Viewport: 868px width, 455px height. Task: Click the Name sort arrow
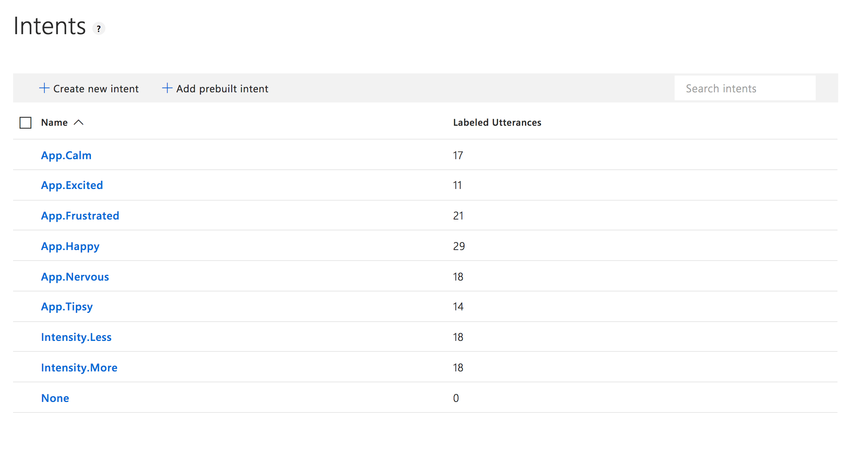click(x=79, y=123)
